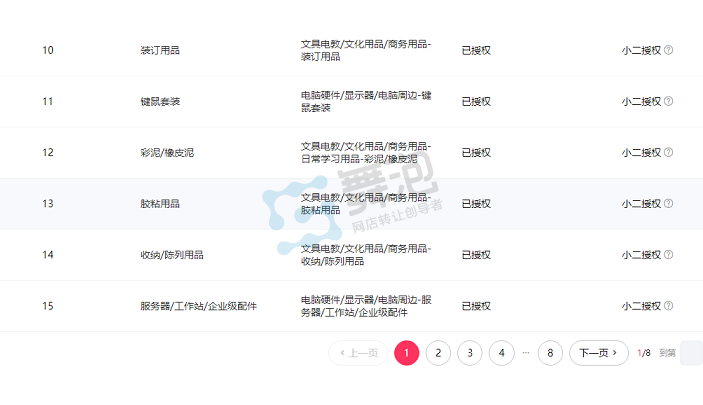Click 已授权 status in row 14
The height and width of the screenshot is (405, 703).
coord(476,255)
